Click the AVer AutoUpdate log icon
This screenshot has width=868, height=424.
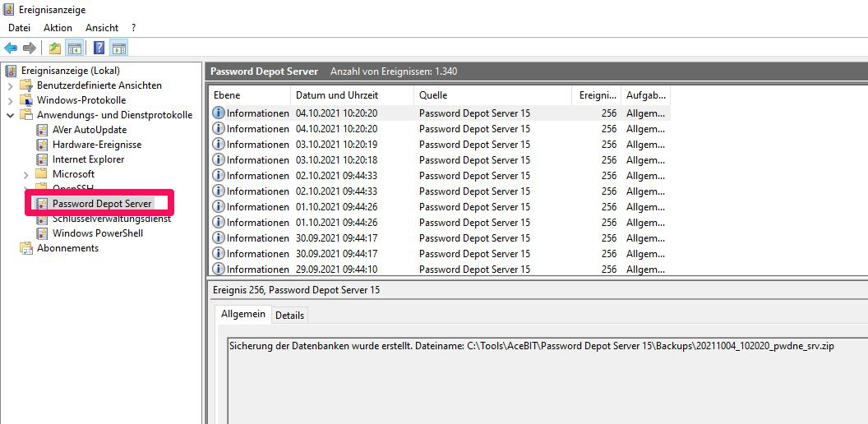tap(42, 130)
